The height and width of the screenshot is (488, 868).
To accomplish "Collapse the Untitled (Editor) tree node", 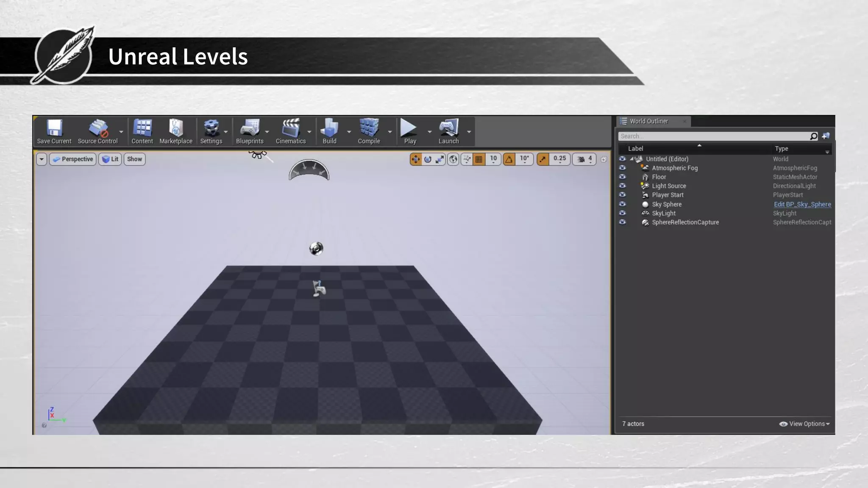I will (632, 159).
